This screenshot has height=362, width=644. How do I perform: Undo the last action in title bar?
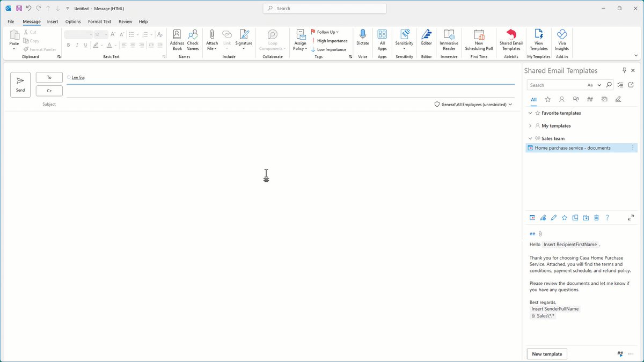click(28, 9)
